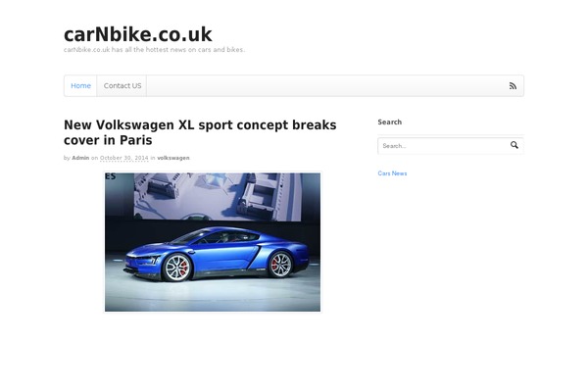
Task: Open the Volkswagen XL sport article headline
Action: [200, 132]
